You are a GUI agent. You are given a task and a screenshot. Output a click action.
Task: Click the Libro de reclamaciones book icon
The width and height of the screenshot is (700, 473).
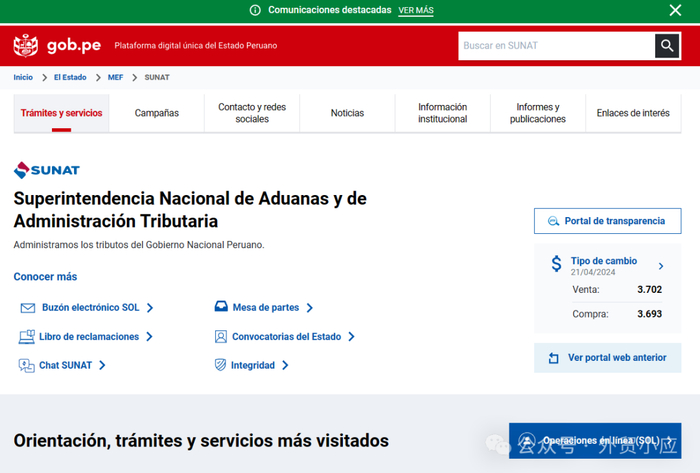pos(27,337)
